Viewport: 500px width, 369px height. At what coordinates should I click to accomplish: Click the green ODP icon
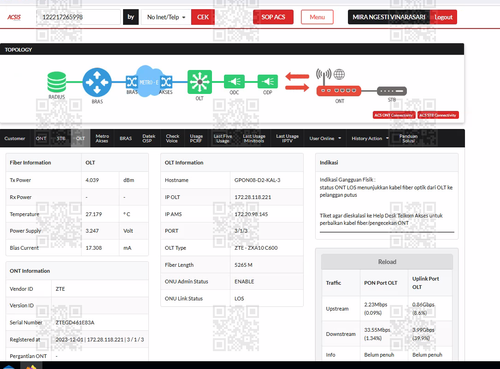pos(268,81)
